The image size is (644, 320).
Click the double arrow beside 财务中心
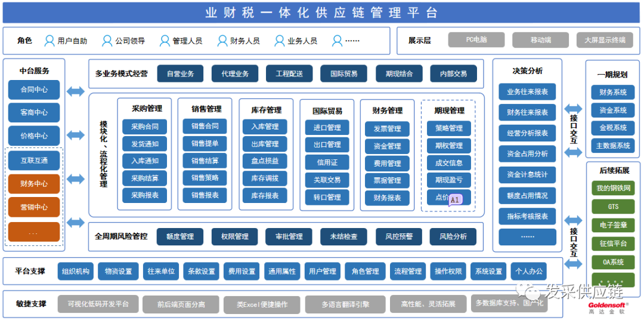[76, 179]
